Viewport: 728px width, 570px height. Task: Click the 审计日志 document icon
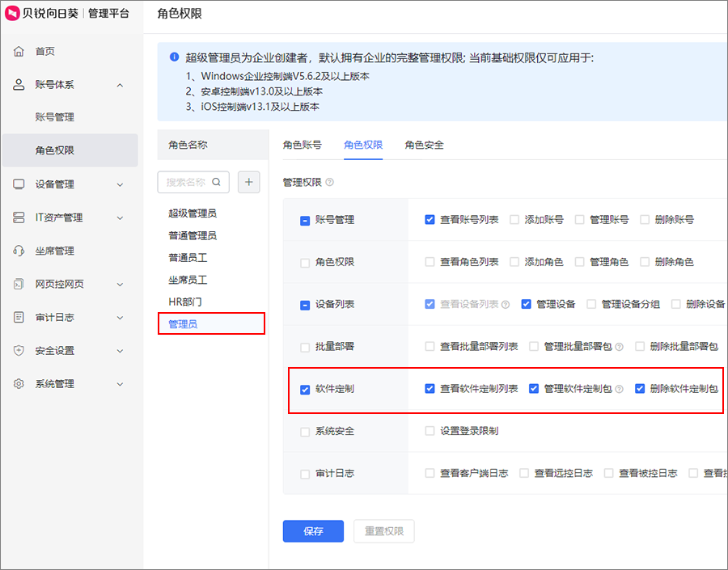coord(19,317)
